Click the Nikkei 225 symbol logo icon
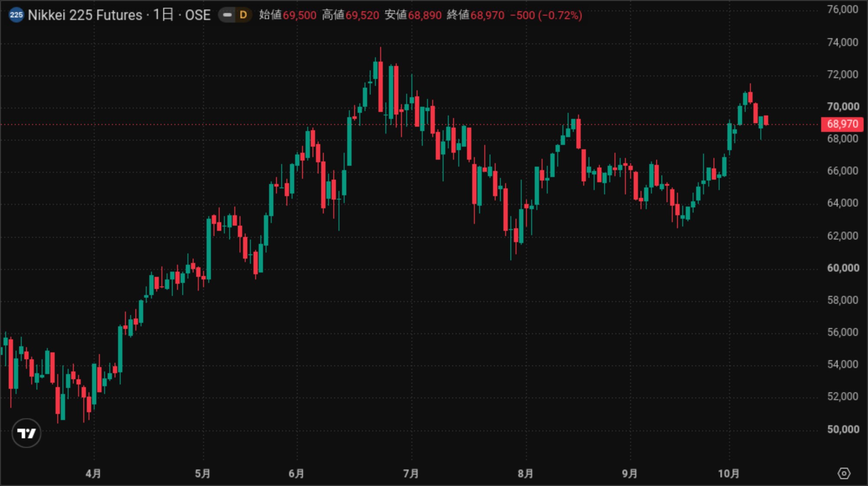The height and width of the screenshot is (486, 868). tap(16, 15)
